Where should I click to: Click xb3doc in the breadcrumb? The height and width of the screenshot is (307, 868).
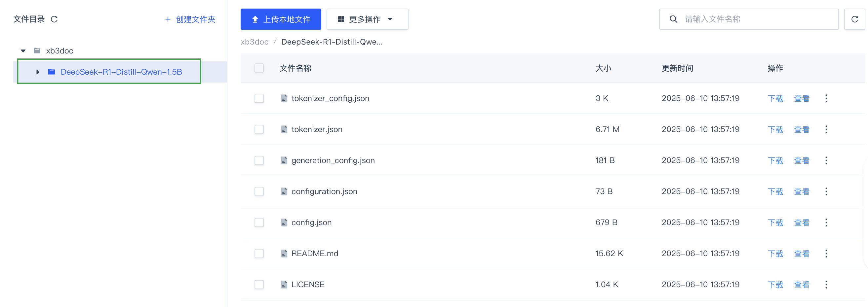(x=255, y=42)
